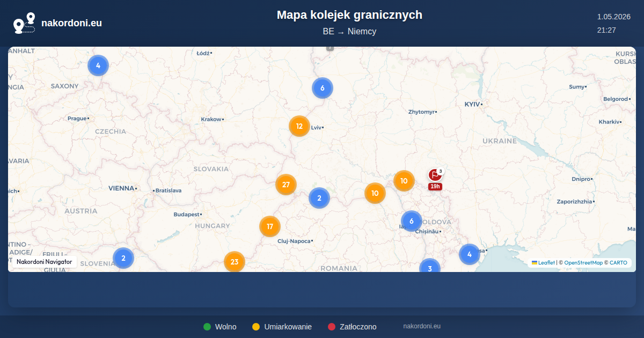Expand the blue cluster of 6 north of Lviv
644x338 pixels.
[323, 88]
